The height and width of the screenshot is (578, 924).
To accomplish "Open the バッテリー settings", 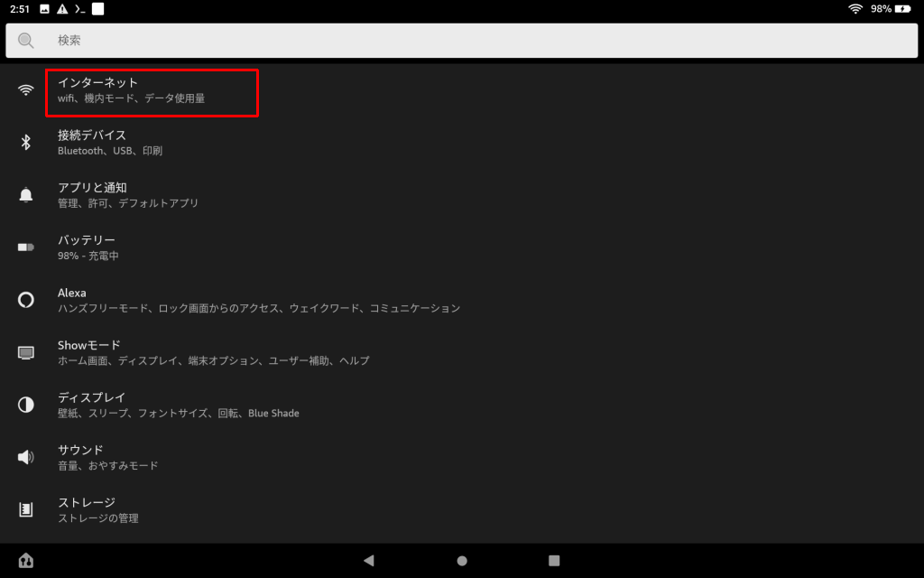I will pyautogui.click(x=462, y=247).
